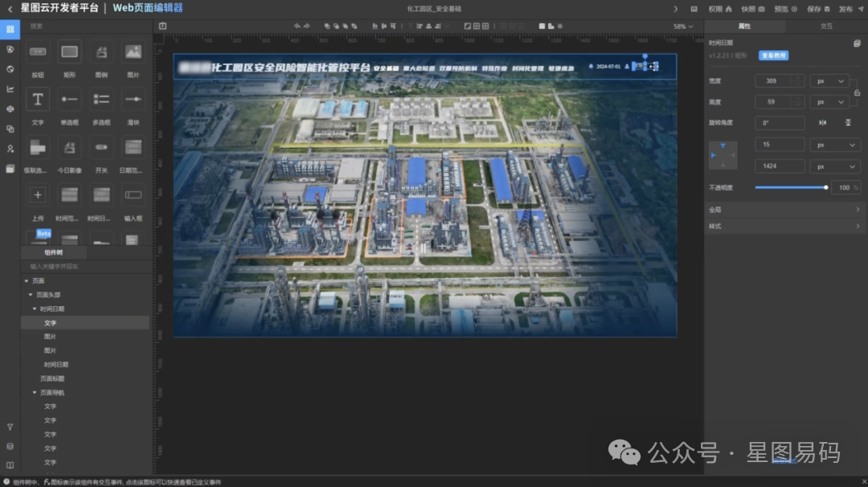This screenshot has height=487, width=868.
Task: Expand the 全局 section
Action: click(x=785, y=210)
